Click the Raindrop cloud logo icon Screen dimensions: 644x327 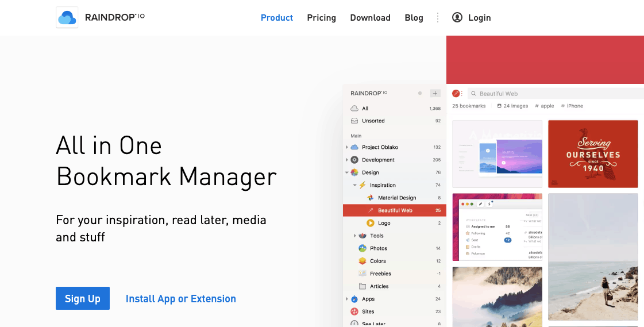(67, 18)
